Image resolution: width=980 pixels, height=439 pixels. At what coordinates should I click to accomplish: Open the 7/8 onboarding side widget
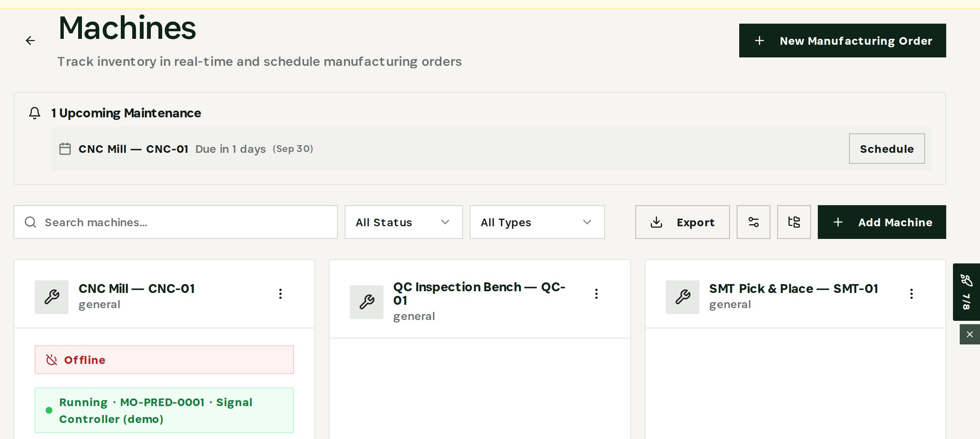[x=966, y=292]
